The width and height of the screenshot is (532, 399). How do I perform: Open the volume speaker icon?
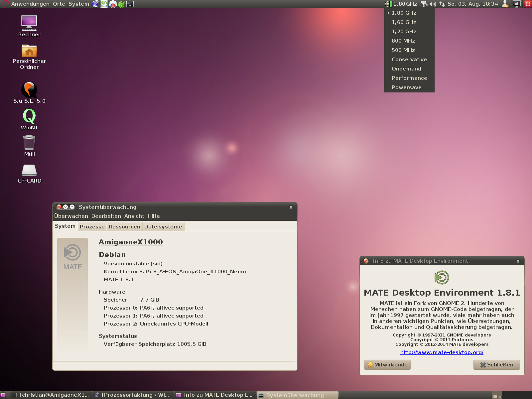coord(433,4)
